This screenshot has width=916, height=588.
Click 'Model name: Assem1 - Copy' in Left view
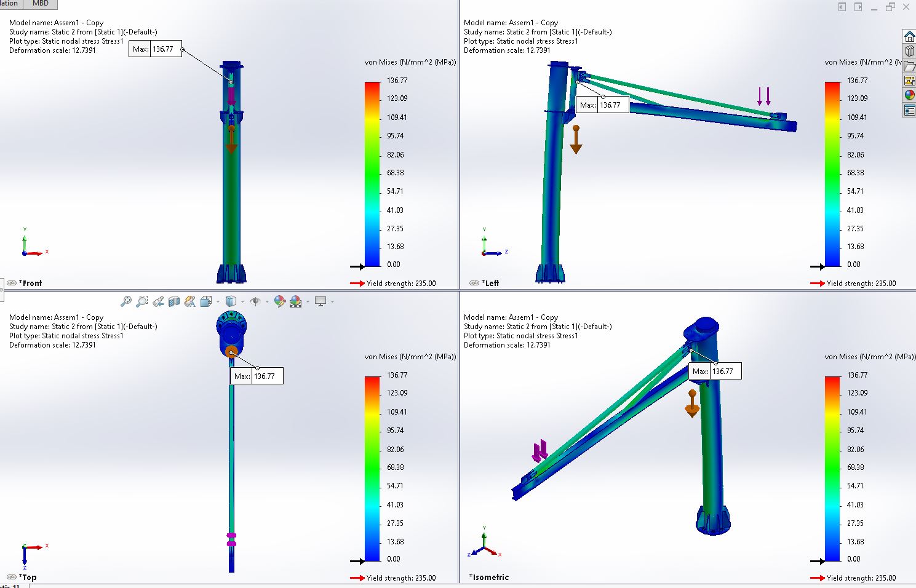point(511,23)
